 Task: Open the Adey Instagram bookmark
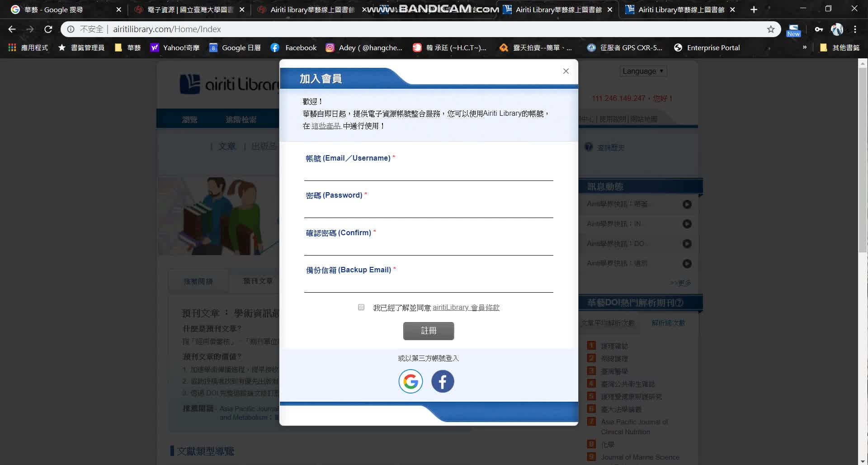pos(364,47)
